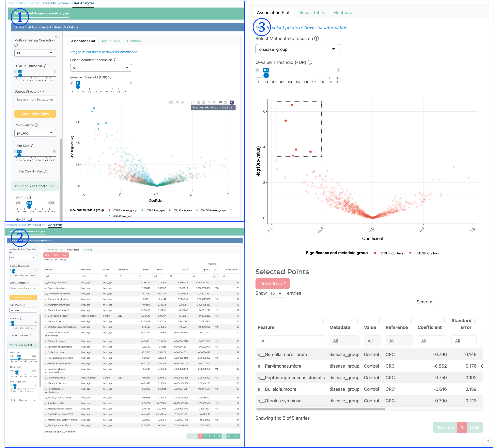Click the Plotly zoom out minus icon
This screenshot has height=448, width=494.
coord(204,102)
